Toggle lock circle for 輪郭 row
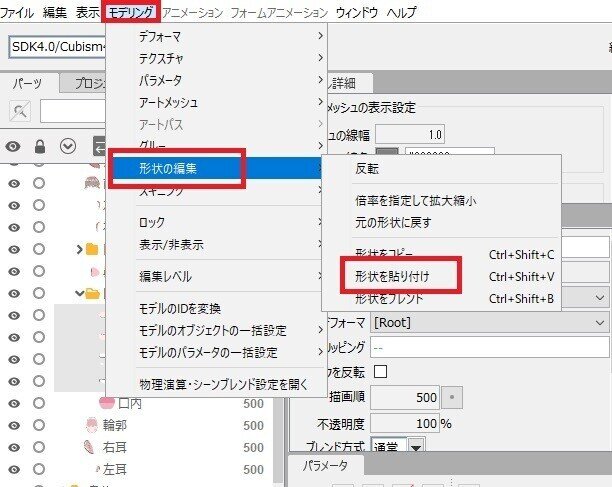 (x=39, y=425)
